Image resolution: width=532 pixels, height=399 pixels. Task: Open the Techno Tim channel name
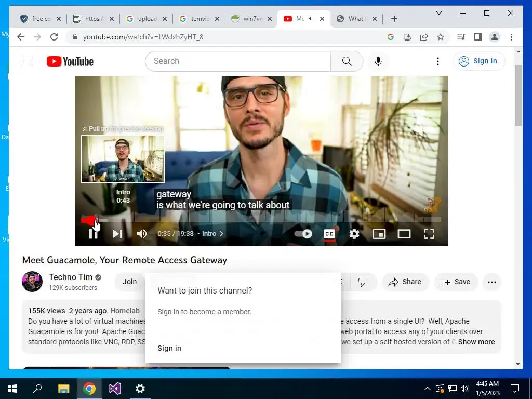(71, 277)
